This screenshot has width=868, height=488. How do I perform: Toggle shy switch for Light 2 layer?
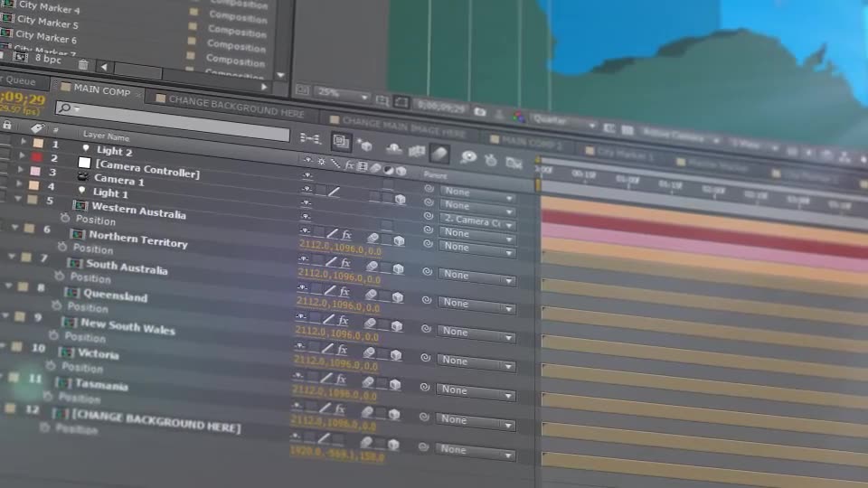(x=307, y=174)
